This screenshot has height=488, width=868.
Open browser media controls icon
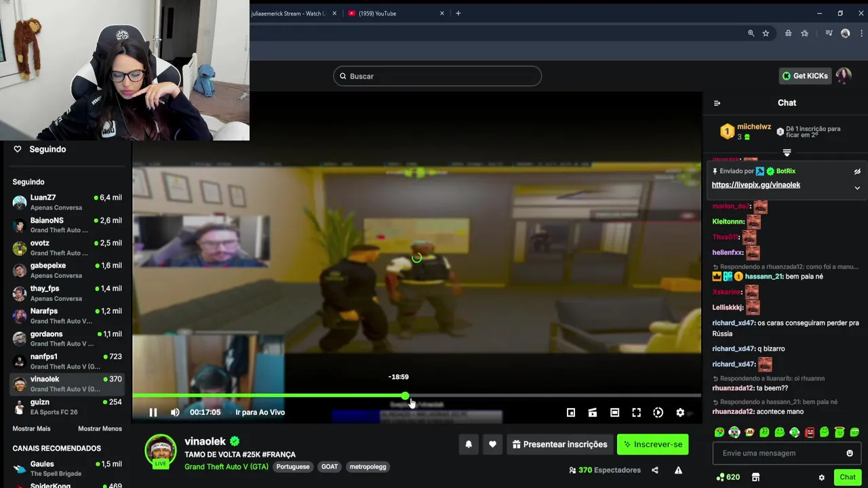coord(829,33)
